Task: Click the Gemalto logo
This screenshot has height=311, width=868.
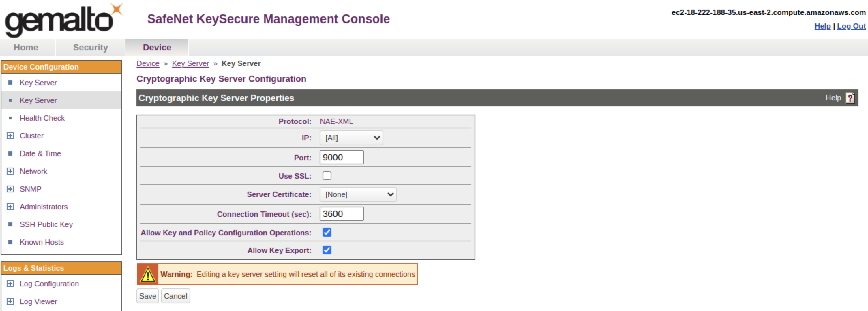Action: 63,20
